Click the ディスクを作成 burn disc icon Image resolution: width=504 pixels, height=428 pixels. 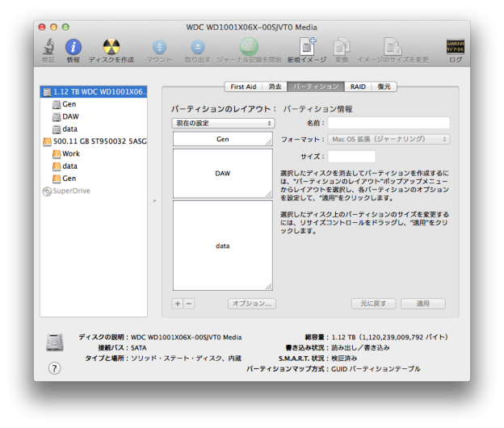(x=111, y=47)
